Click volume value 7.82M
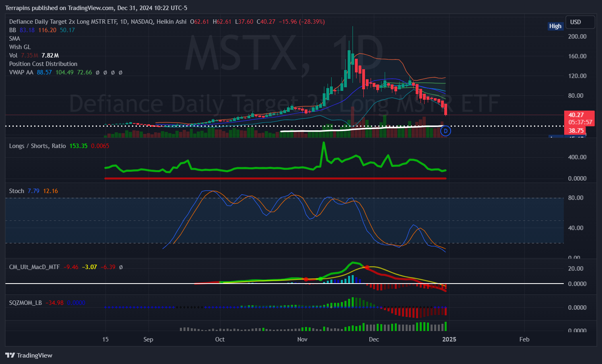602x364 pixels. pos(50,56)
